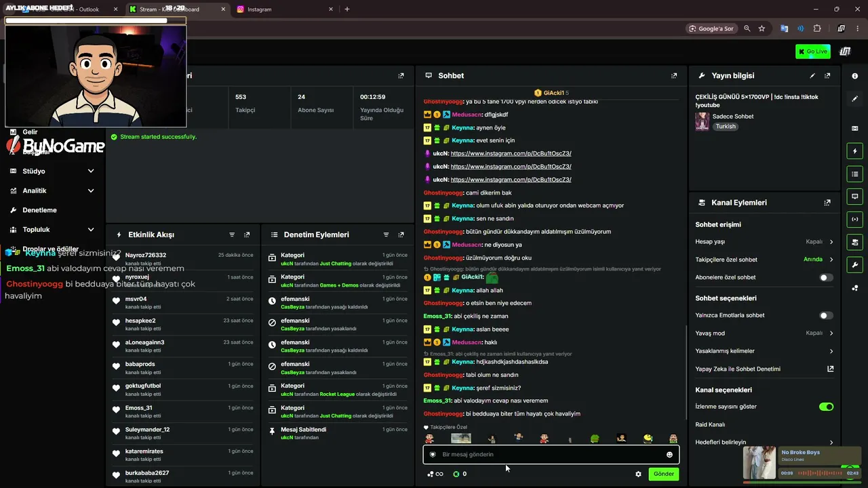Open a new browser tab
The width and height of the screenshot is (868, 488).
point(347,9)
